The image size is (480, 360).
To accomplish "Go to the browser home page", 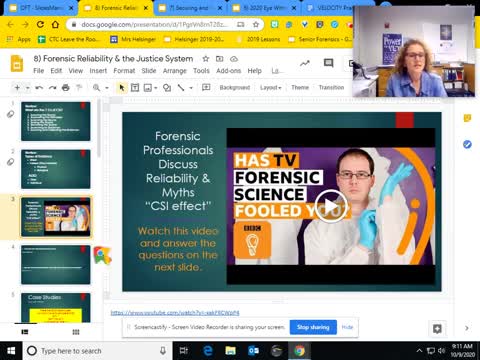I will (x=55, y=24).
